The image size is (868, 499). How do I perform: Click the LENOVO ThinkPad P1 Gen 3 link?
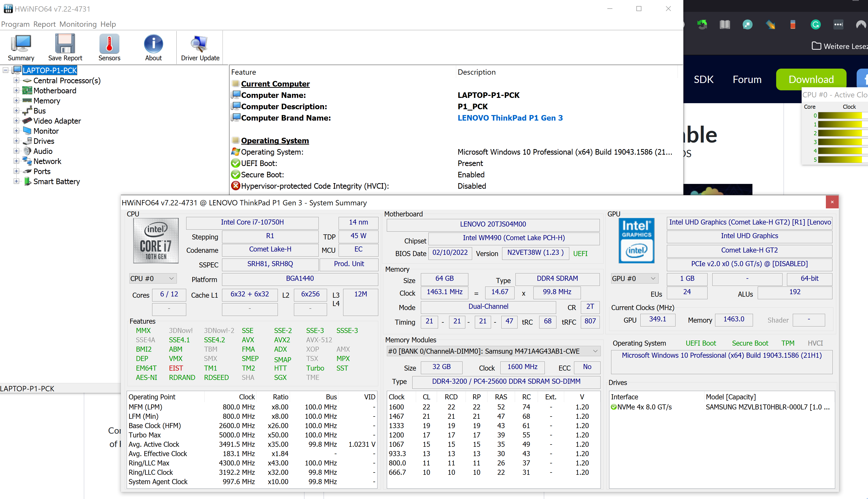pos(510,118)
